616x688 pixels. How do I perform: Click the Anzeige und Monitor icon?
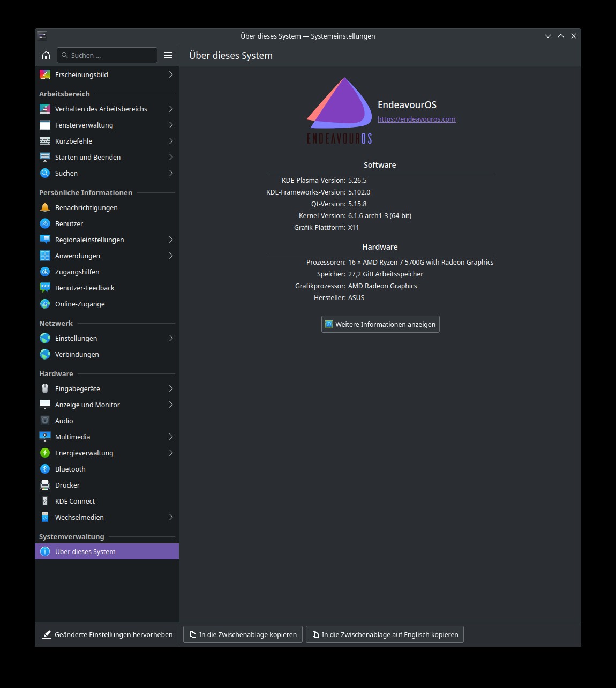point(45,405)
